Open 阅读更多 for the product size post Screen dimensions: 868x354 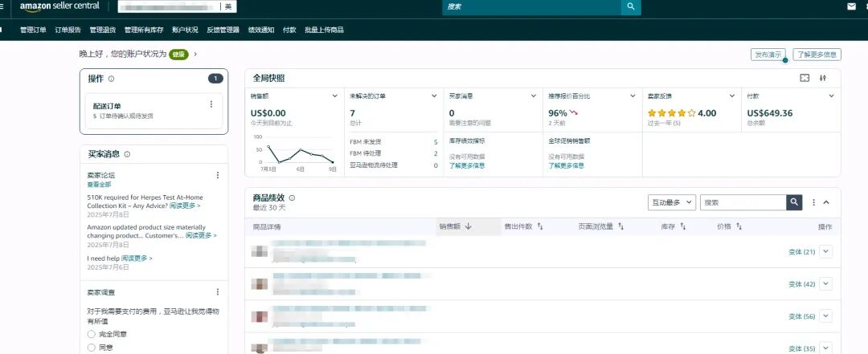pyautogui.click(x=200, y=236)
